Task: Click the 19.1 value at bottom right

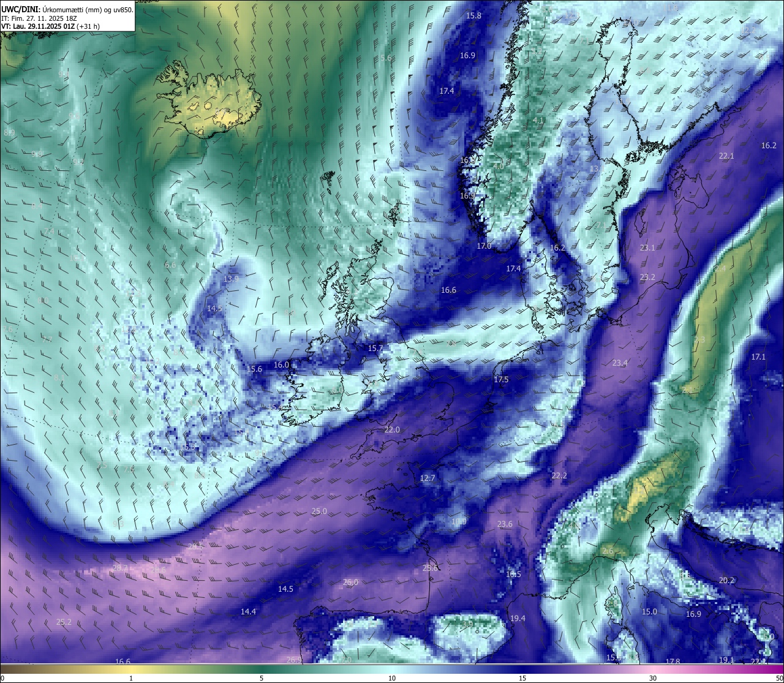Action: point(726,660)
